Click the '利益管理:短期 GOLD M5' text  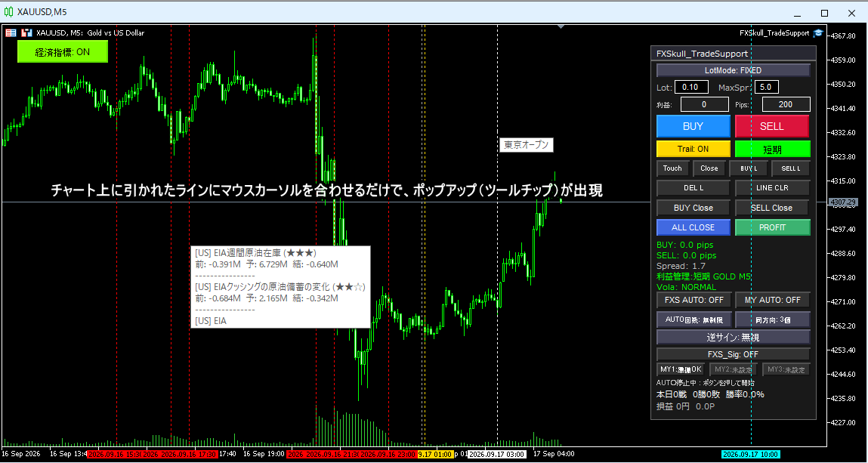tap(703, 276)
